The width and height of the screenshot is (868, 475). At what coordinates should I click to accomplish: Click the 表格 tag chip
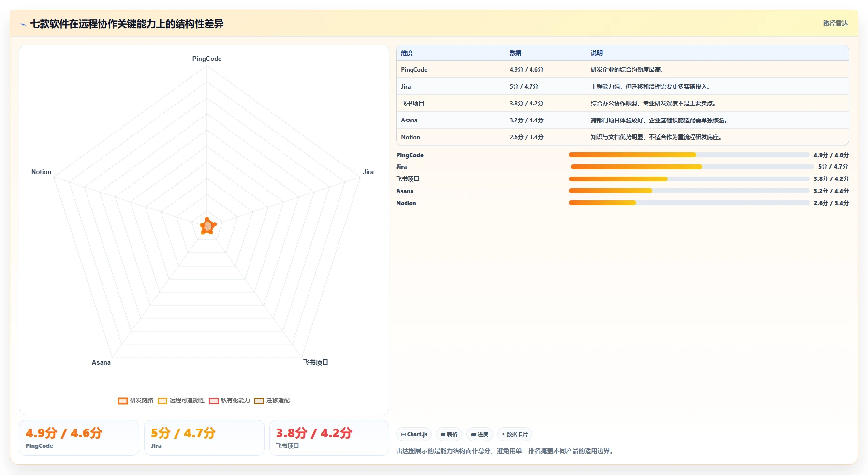point(449,434)
